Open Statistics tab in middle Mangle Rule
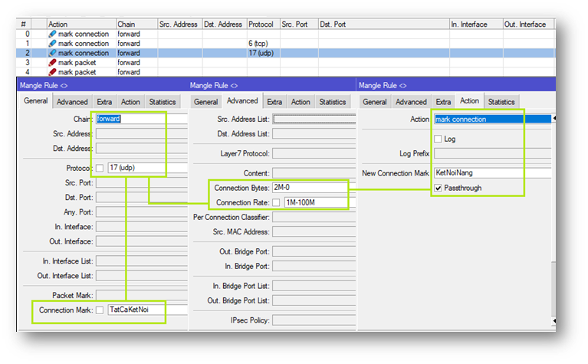 pos(332,102)
